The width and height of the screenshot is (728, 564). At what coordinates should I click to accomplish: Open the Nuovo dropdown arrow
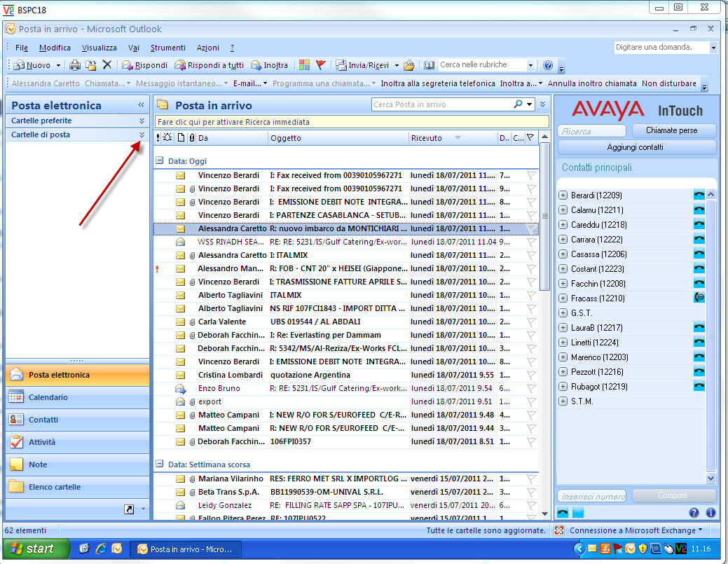click(58, 65)
